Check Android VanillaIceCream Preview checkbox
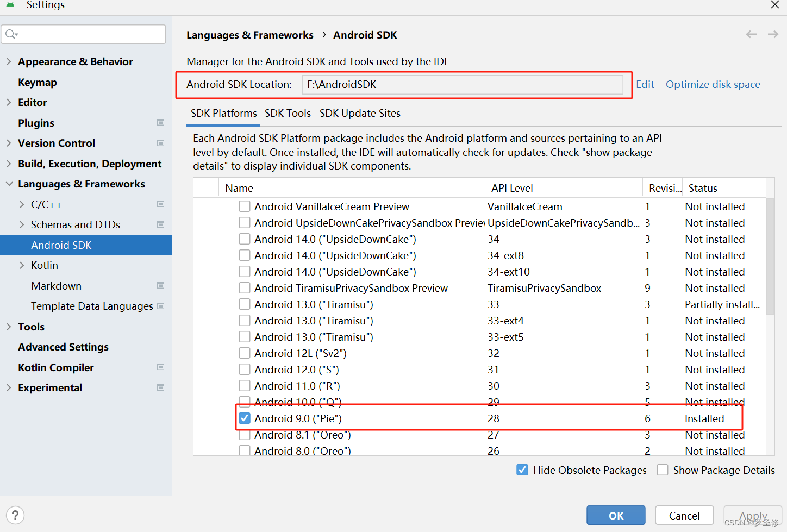This screenshot has width=787, height=532. pos(245,206)
